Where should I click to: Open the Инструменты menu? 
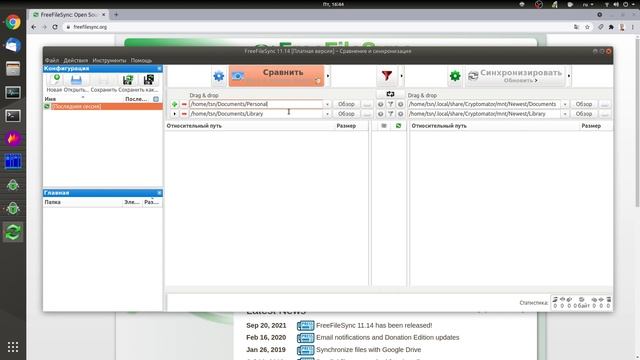coord(109,60)
